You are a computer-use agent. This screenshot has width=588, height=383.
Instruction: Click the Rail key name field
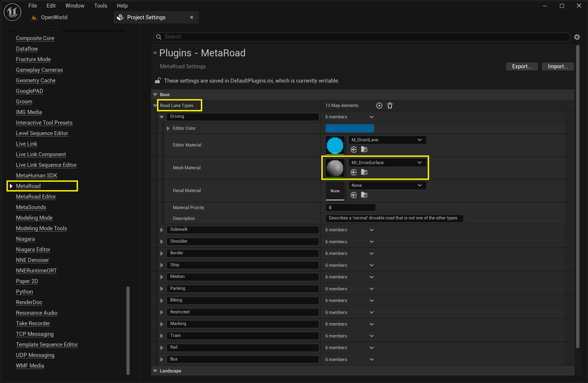pyautogui.click(x=243, y=347)
